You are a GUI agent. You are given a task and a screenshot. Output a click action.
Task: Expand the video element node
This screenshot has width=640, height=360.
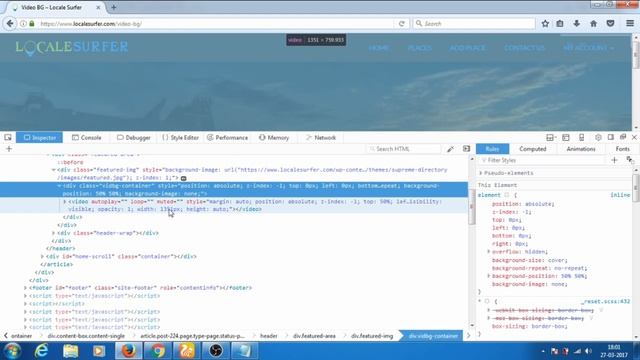pos(64,202)
